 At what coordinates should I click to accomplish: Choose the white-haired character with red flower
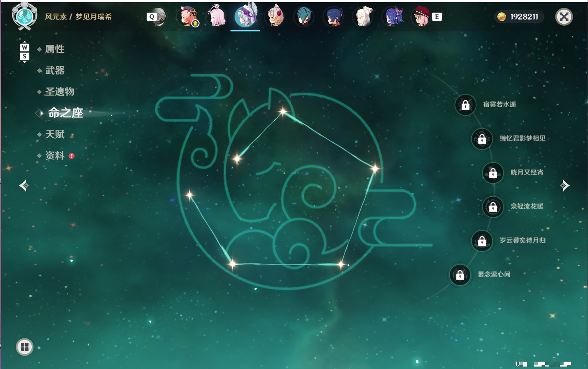pos(275,17)
